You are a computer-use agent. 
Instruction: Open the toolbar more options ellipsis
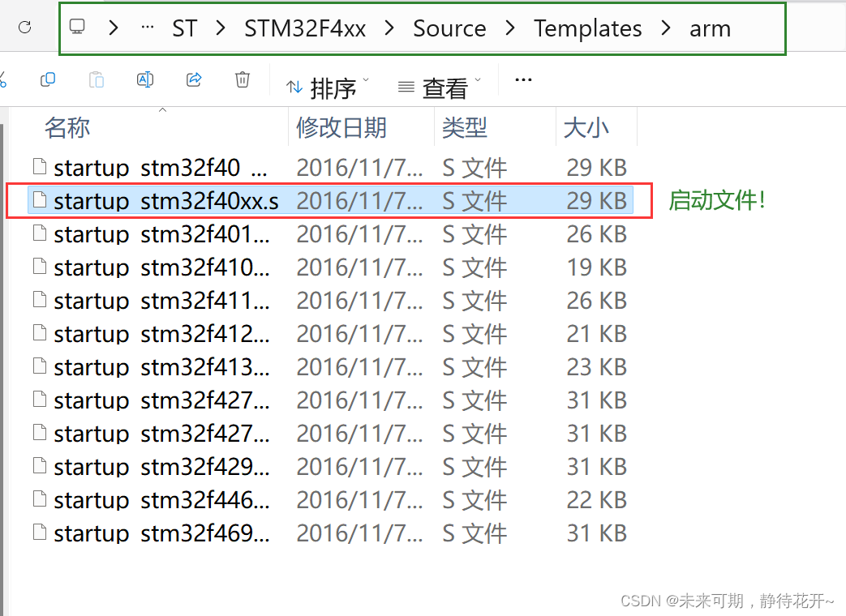pos(523,79)
